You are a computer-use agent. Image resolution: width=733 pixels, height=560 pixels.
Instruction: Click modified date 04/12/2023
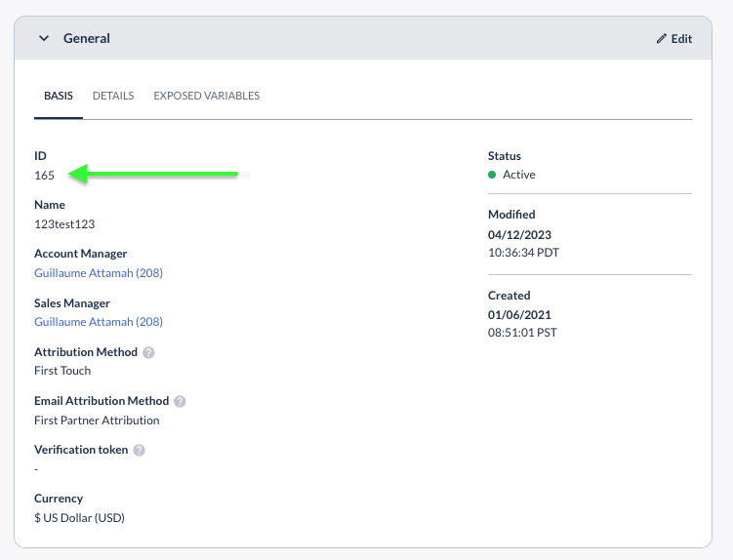click(519, 235)
